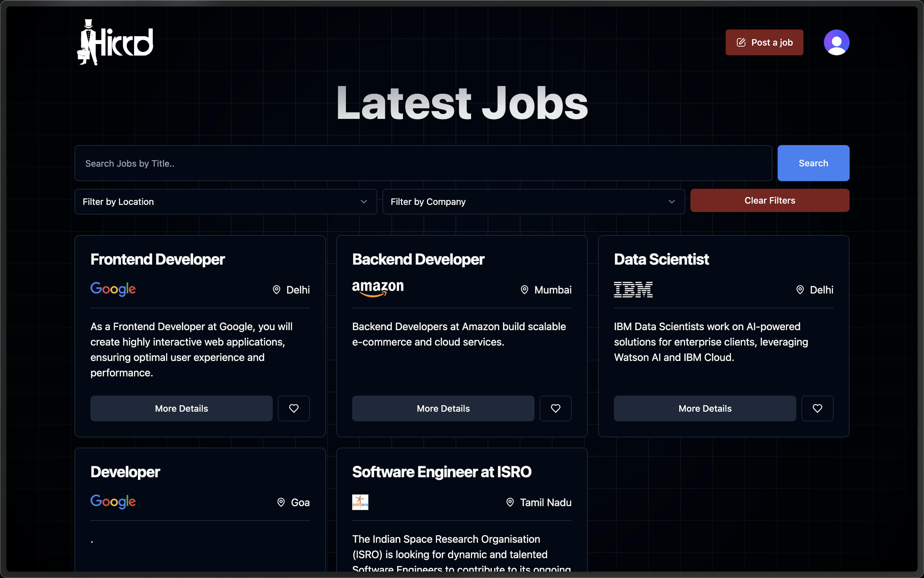
Task: Open the Filter by Location dropdown
Action: (x=226, y=202)
